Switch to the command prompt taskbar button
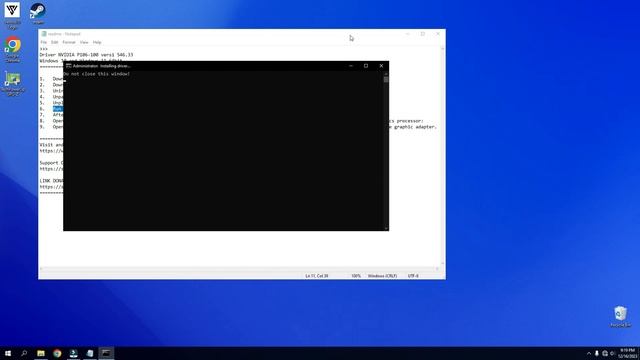 point(106,353)
